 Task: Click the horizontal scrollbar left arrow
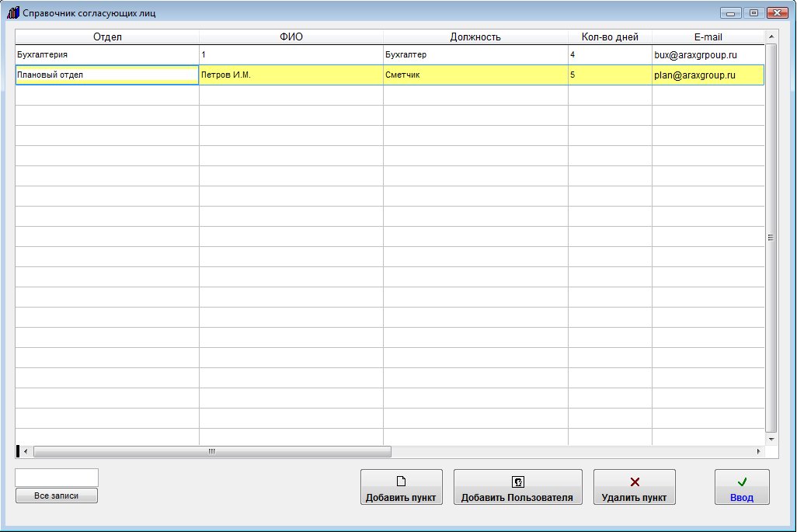click(26, 451)
